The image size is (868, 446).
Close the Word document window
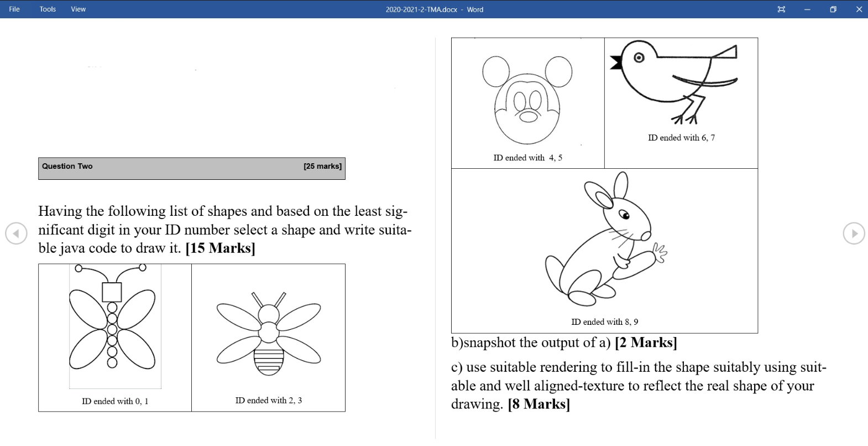pyautogui.click(x=859, y=9)
